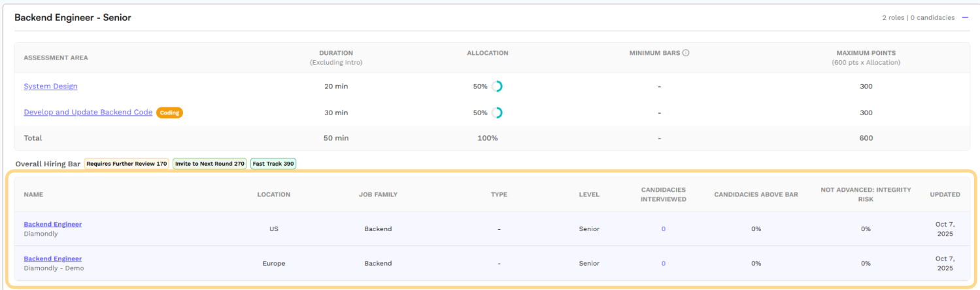Click the LEVEL column header
The width and height of the screenshot is (980, 290).
click(x=589, y=194)
